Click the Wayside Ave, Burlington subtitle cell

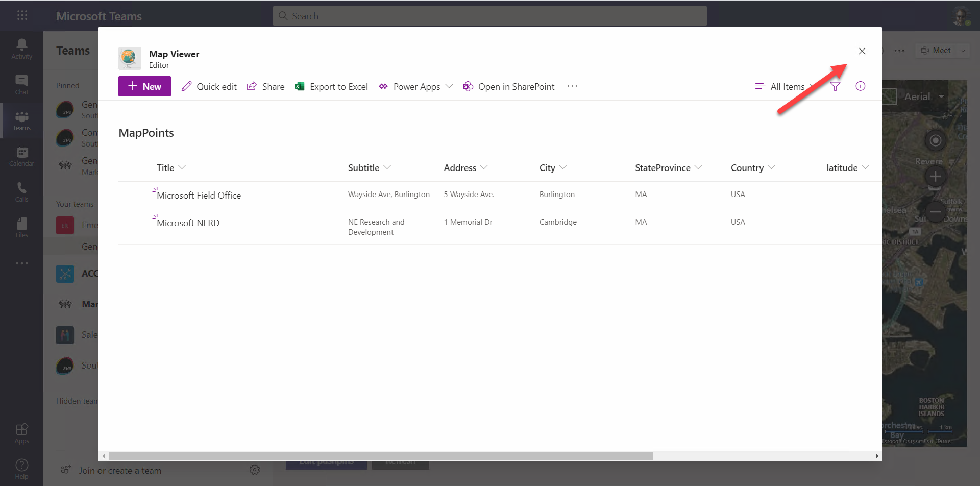click(x=389, y=195)
